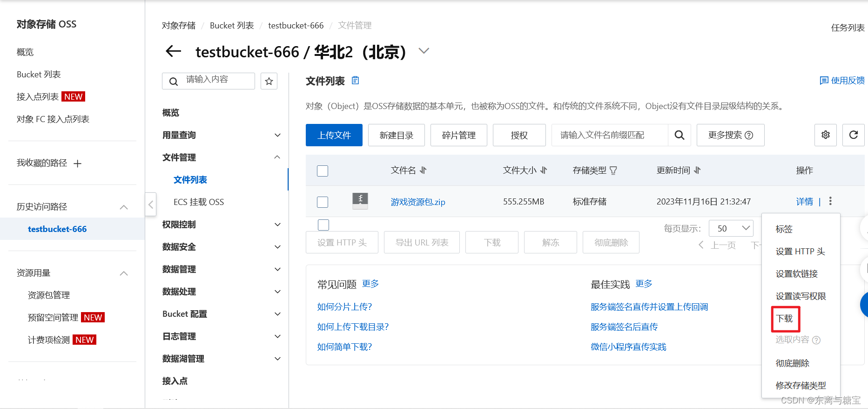Collapse the sidebar with the left chevron handle
Image resolution: width=868 pixels, height=409 pixels.
(x=150, y=204)
